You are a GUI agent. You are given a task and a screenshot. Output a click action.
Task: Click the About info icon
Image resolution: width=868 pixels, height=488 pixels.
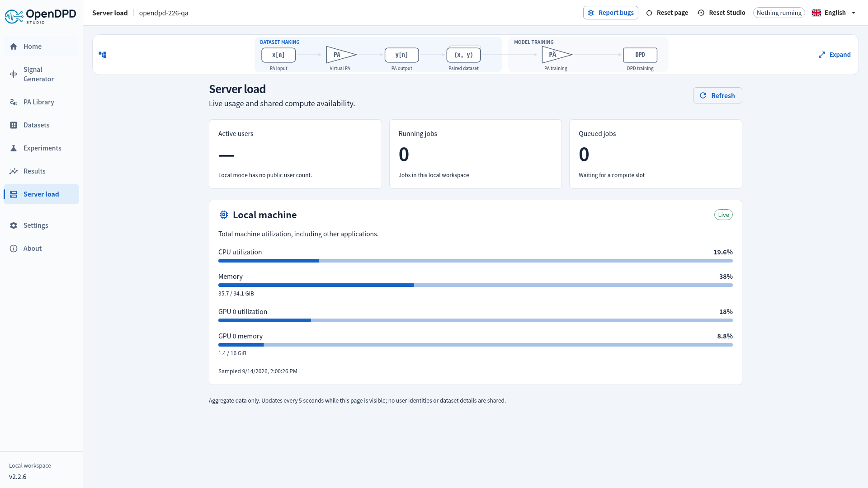coord(14,249)
